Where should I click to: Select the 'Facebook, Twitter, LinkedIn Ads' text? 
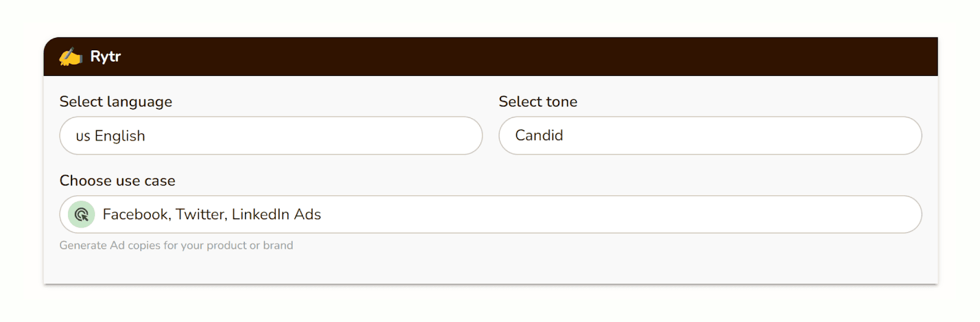[x=212, y=214]
